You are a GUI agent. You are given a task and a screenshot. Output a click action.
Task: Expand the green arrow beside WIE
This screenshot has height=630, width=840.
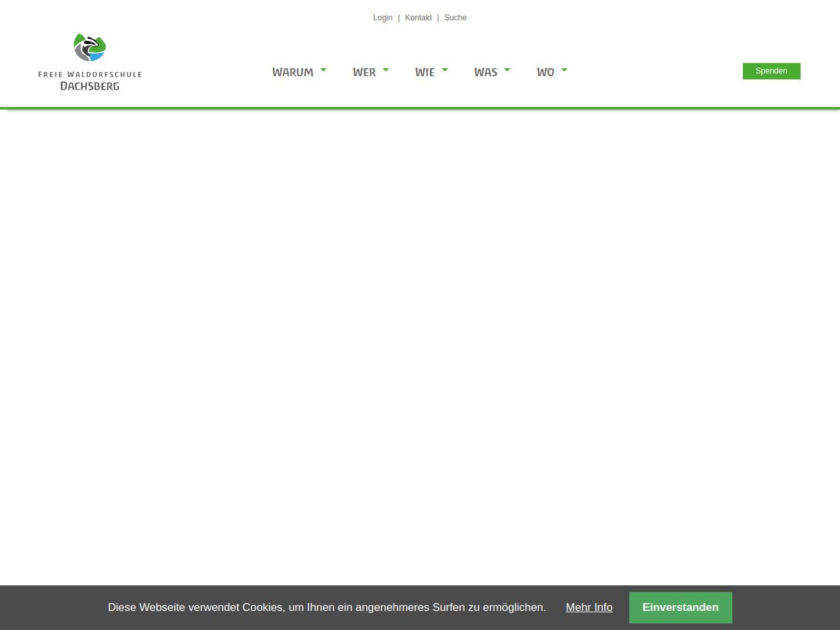[x=445, y=70]
